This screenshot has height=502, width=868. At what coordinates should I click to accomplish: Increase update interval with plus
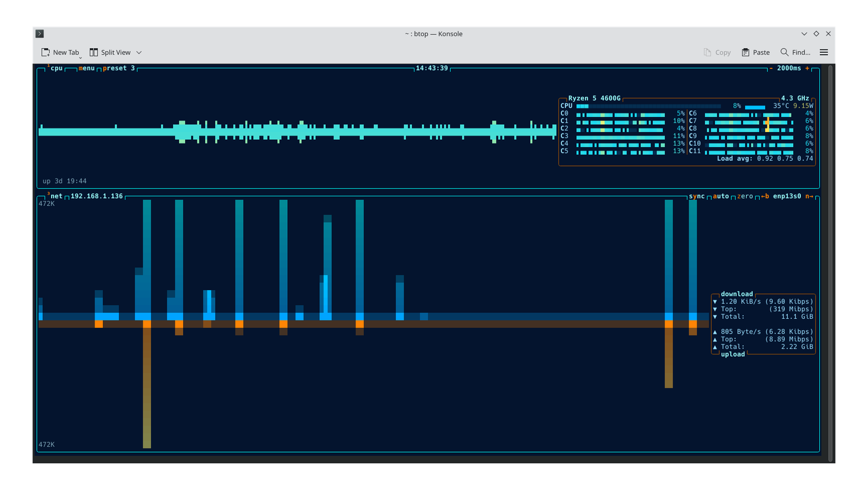click(x=807, y=68)
